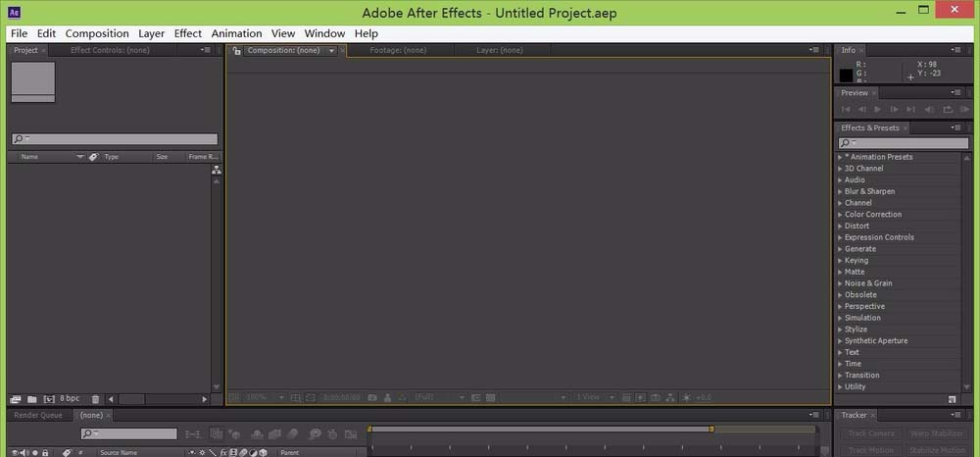Screen dimensions: 980x457
Task: Click the Effects & Presets search field
Action: (x=904, y=143)
